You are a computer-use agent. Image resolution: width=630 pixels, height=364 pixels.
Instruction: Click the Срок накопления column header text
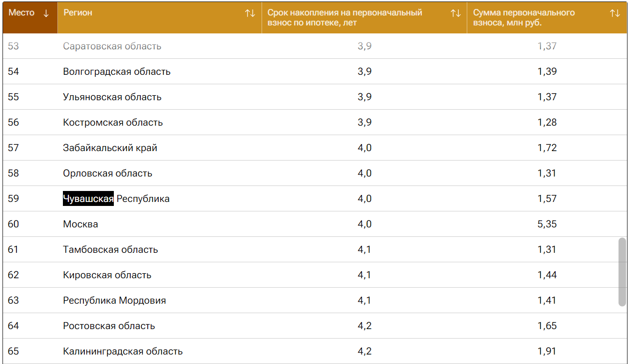345,17
